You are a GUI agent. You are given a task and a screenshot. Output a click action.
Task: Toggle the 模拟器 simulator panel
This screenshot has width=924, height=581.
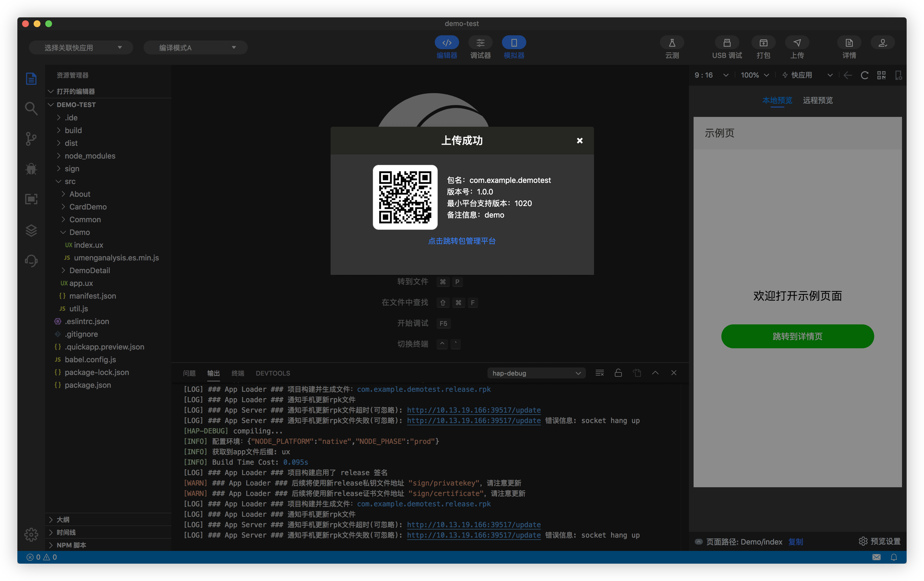click(514, 43)
